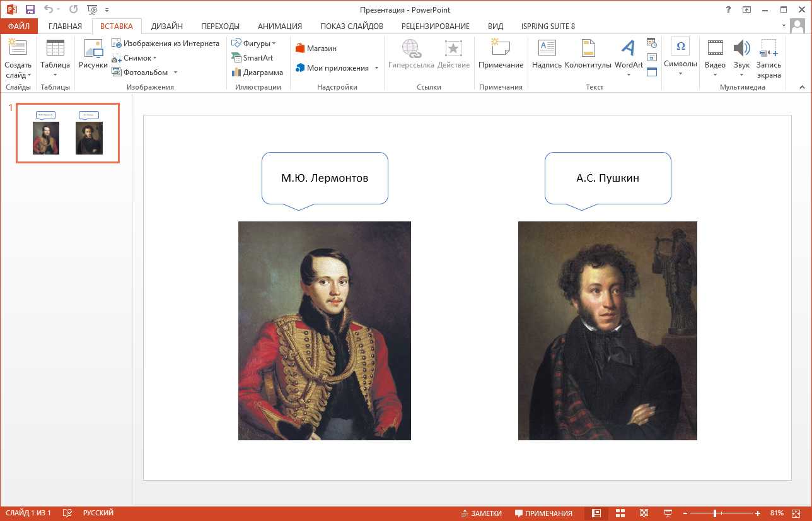Open the Магазин app store
Image resolution: width=812 pixels, height=521 pixels.
tap(316, 49)
